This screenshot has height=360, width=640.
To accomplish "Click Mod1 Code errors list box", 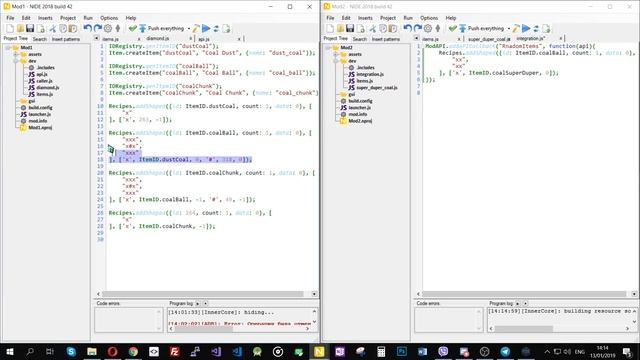I will tap(129, 320).
